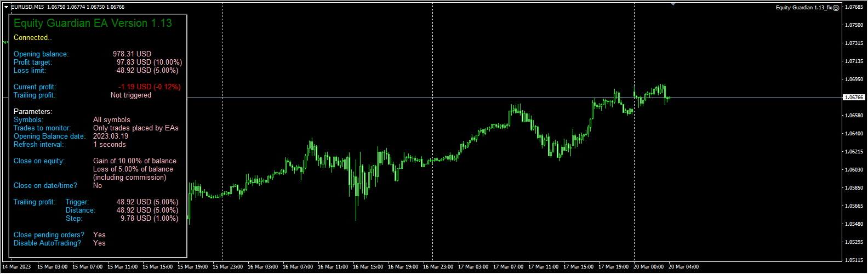Click the Disable AutoTrading? label
This screenshot has height=274, width=868.
pyautogui.click(x=48, y=243)
